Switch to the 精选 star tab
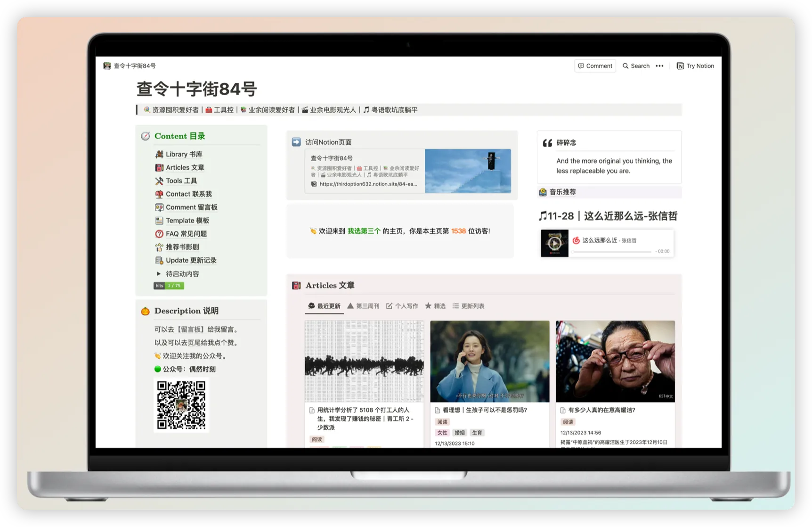 coord(435,306)
